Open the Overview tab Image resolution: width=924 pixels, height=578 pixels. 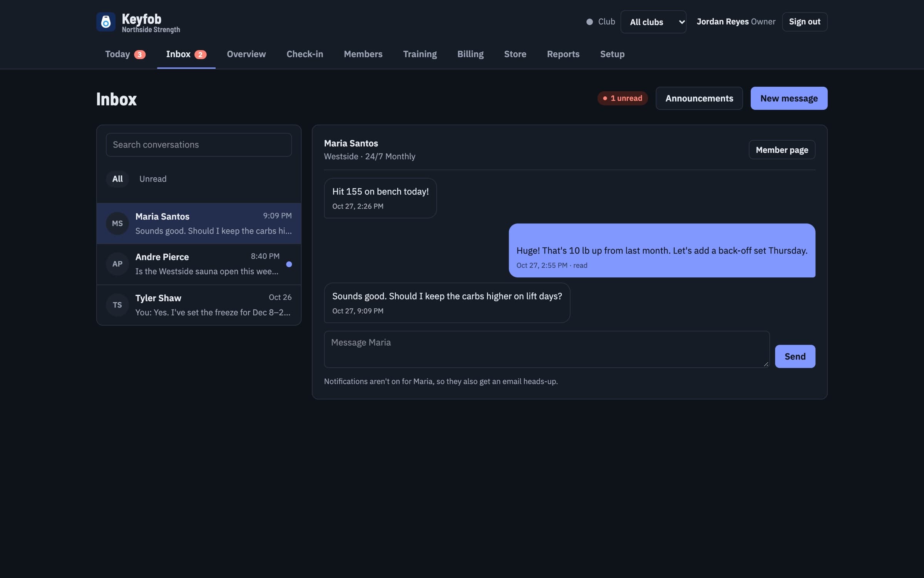246,54
